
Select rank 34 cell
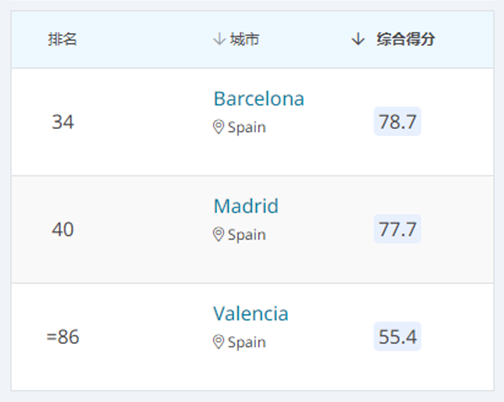[x=63, y=122]
